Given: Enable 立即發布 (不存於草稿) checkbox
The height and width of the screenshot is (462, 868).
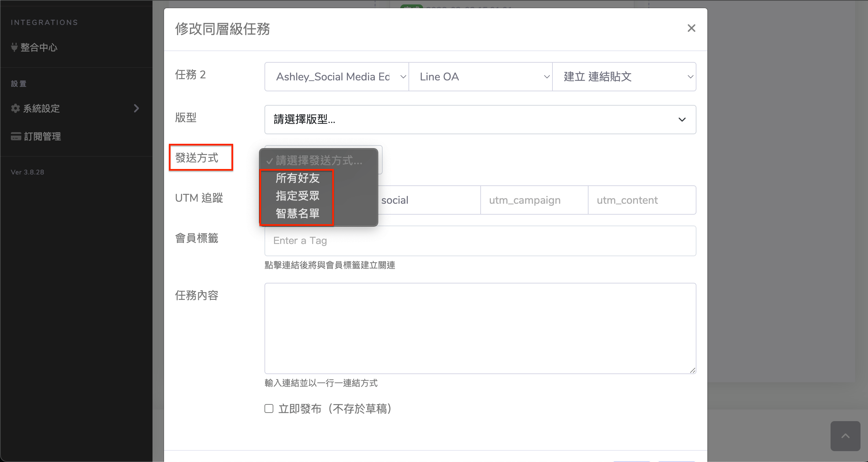Looking at the screenshot, I should coord(269,409).
